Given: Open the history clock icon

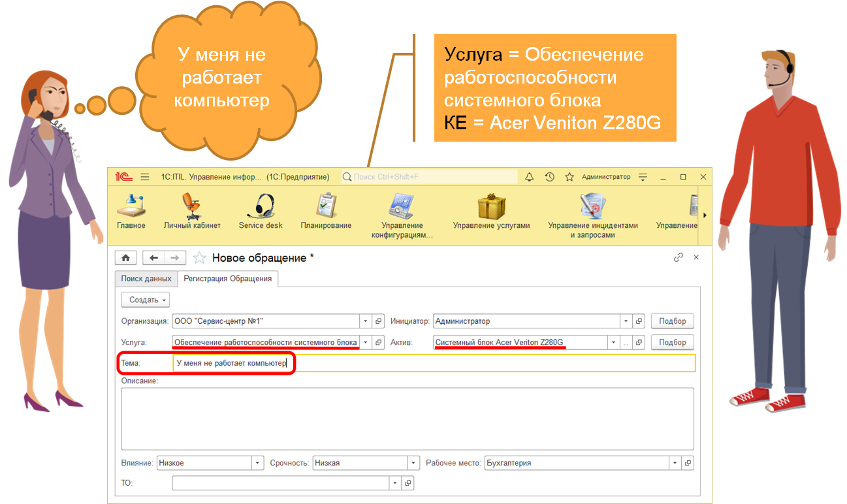Looking at the screenshot, I should [x=550, y=177].
